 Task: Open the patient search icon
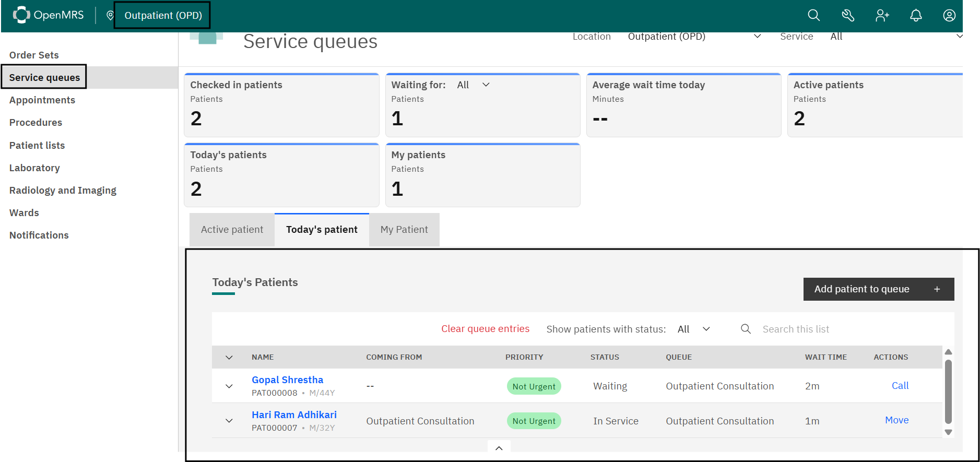(x=813, y=16)
